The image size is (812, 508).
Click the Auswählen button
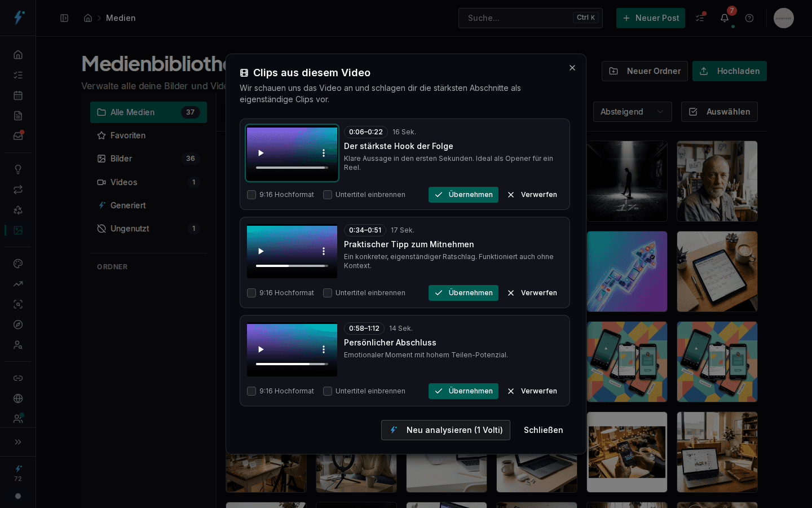pyautogui.click(x=720, y=112)
